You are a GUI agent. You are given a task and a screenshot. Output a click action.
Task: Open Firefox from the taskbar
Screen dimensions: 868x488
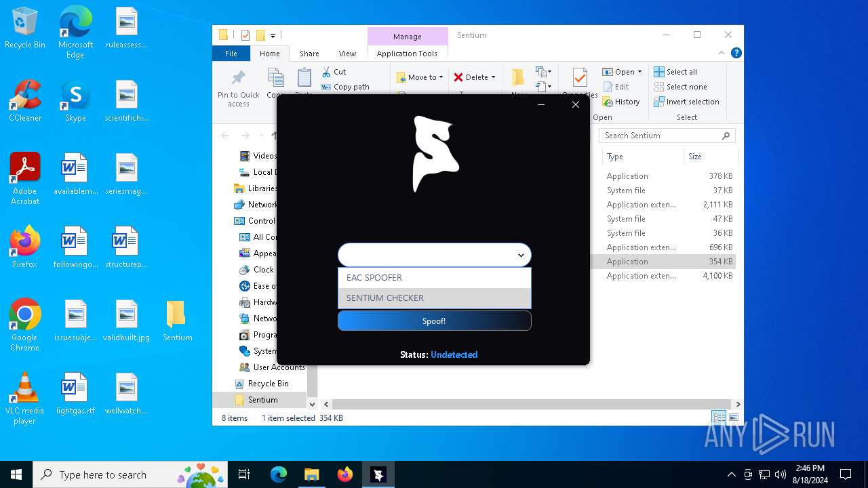tap(345, 475)
